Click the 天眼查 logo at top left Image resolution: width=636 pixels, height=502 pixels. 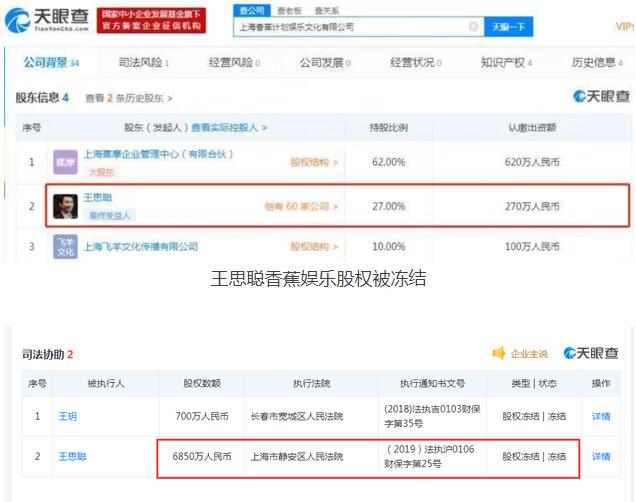47,20
